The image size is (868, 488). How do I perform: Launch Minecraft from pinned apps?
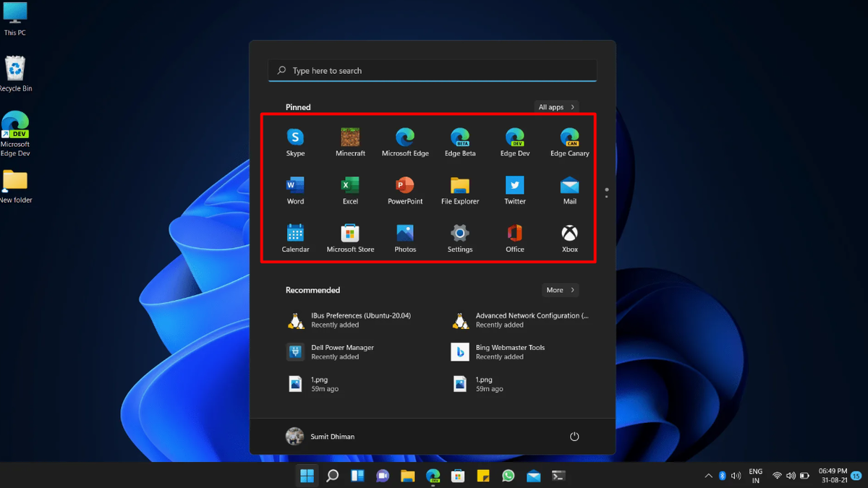(350, 142)
